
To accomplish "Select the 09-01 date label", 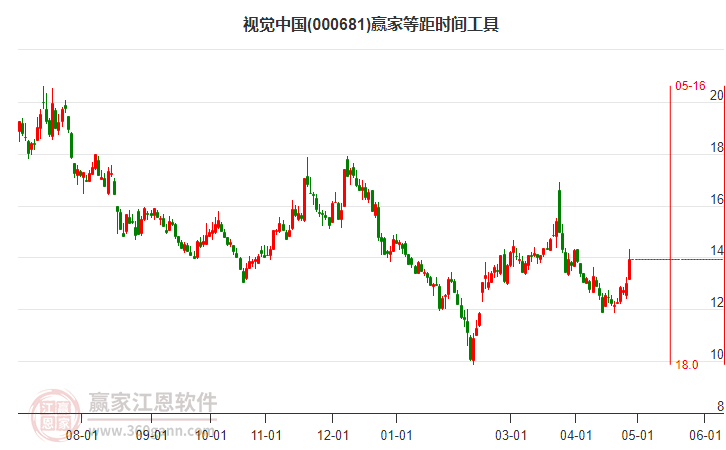I will (x=152, y=436).
